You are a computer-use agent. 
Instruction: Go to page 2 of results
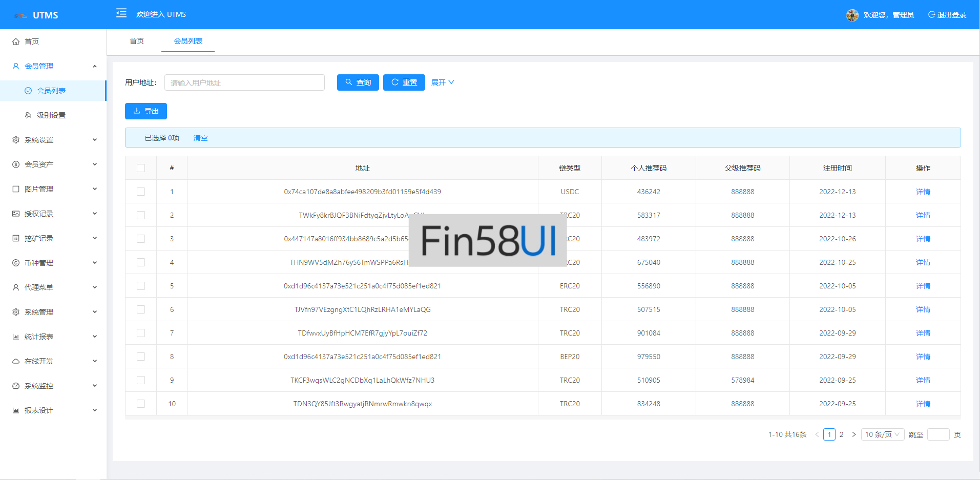pyautogui.click(x=841, y=434)
